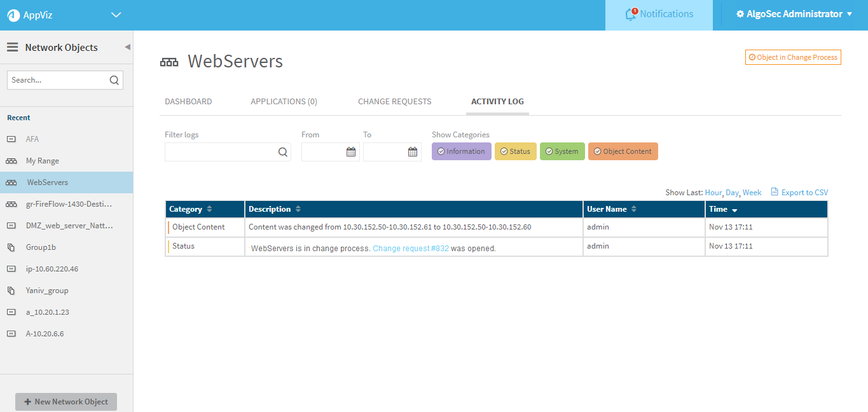Screen dimensions: 868x412
Task: Click the AppViz logo icon
Action: click(x=13, y=15)
